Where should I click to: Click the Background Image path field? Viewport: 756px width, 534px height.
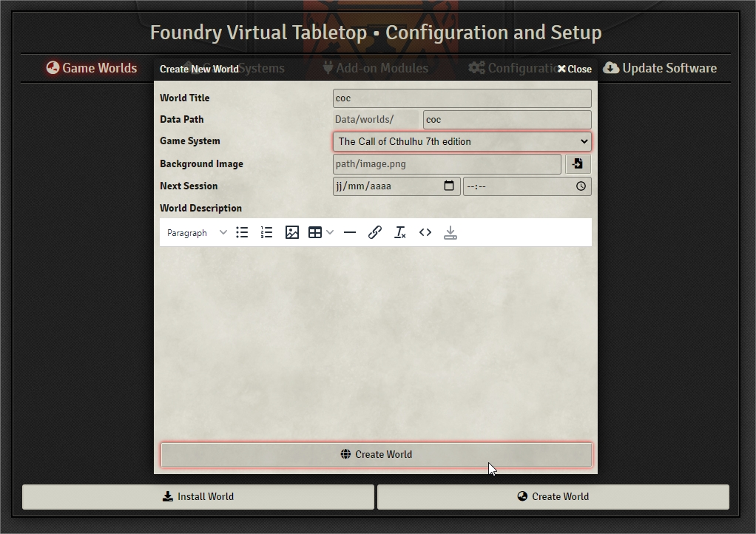click(447, 164)
